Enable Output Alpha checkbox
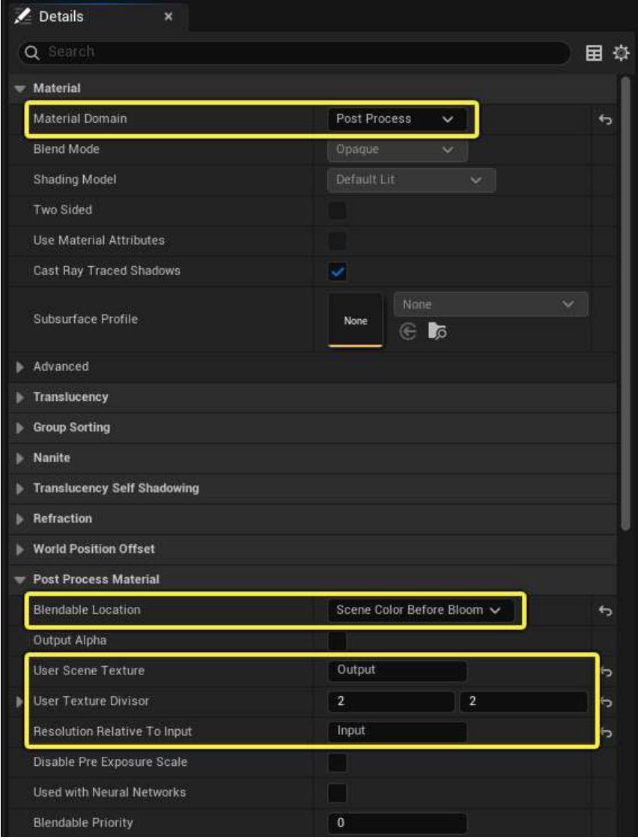Screen dimensions: 638x840 tap(338, 641)
